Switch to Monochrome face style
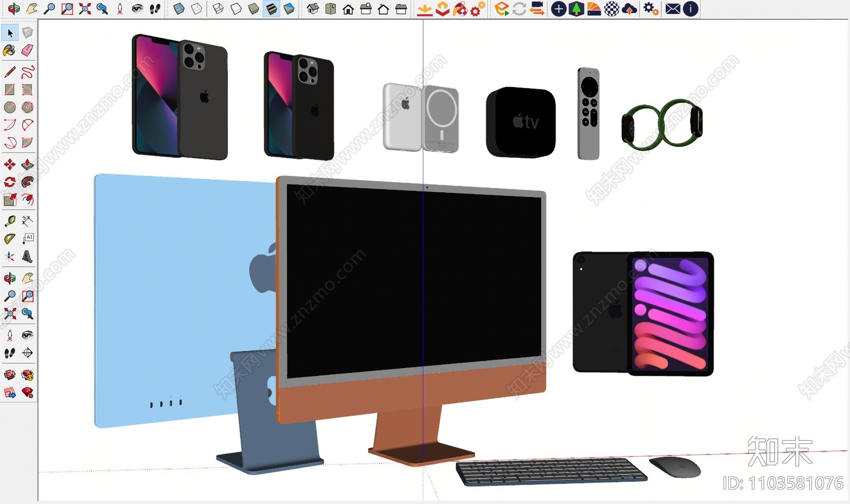850x504 pixels. pos(289,8)
